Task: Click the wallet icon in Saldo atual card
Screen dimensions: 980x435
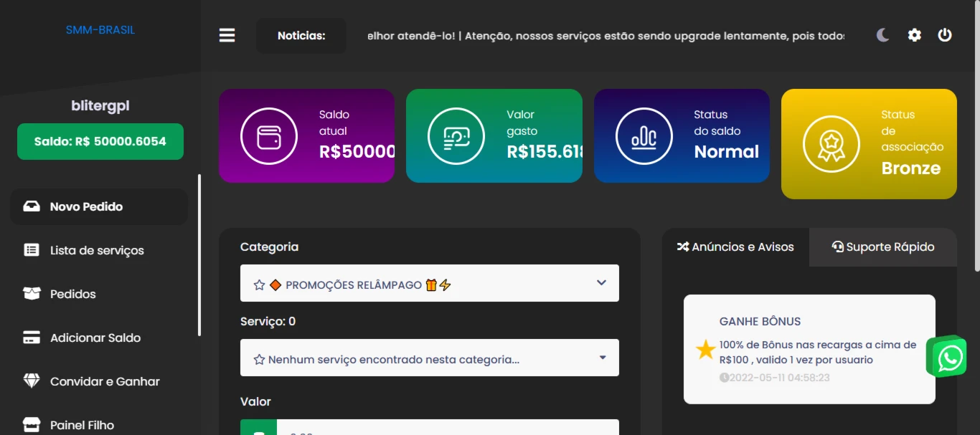Action: coord(268,135)
